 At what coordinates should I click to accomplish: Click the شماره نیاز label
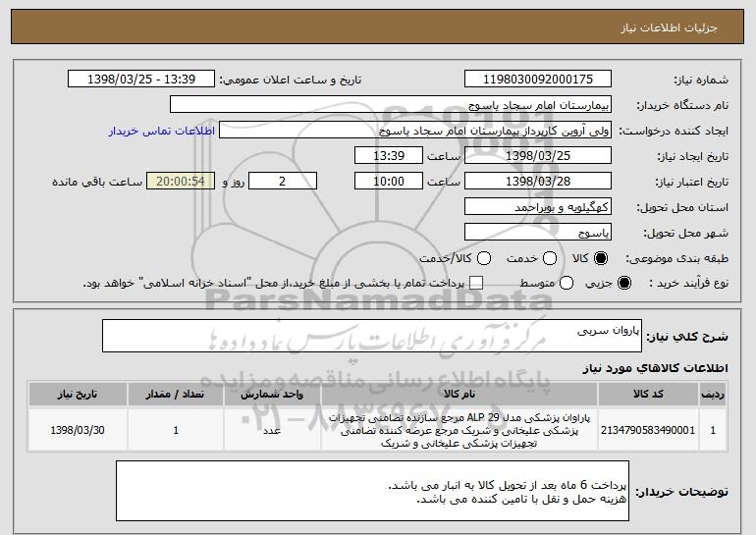pyautogui.click(x=701, y=80)
